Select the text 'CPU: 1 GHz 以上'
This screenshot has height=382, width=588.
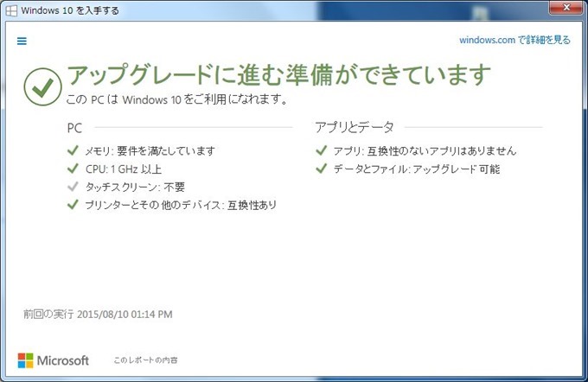tap(124, 169)
